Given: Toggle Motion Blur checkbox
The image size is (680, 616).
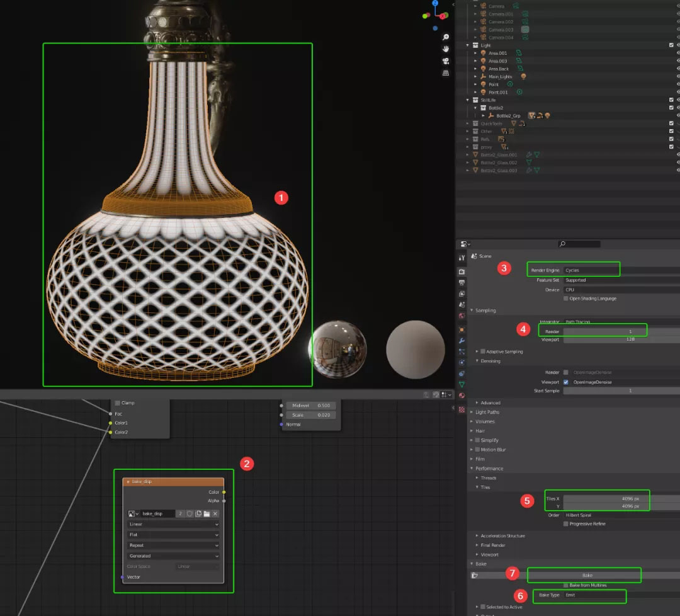Looking at the screenshot, I should [x=477, y=450].
